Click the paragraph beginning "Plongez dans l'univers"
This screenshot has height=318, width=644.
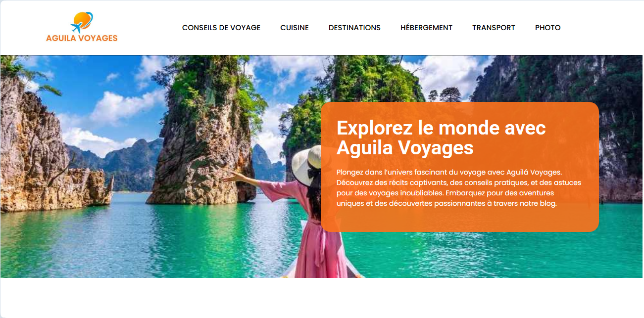click(x=459, y=187)
